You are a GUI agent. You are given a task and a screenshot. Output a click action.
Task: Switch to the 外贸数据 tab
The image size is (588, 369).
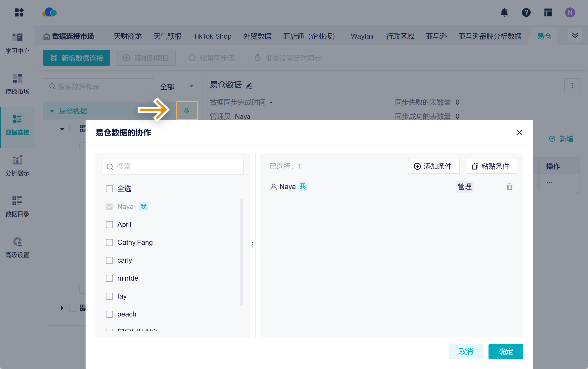tap(257, 36)
